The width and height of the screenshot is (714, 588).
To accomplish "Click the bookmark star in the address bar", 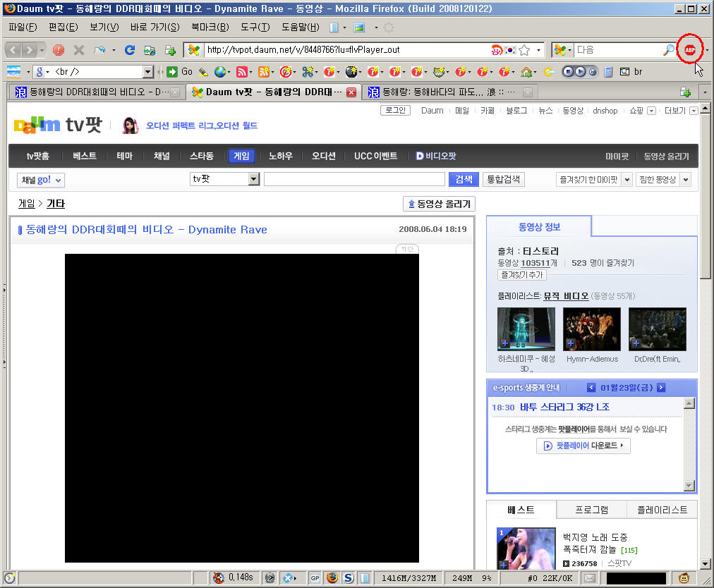I will tap(524, 49).
